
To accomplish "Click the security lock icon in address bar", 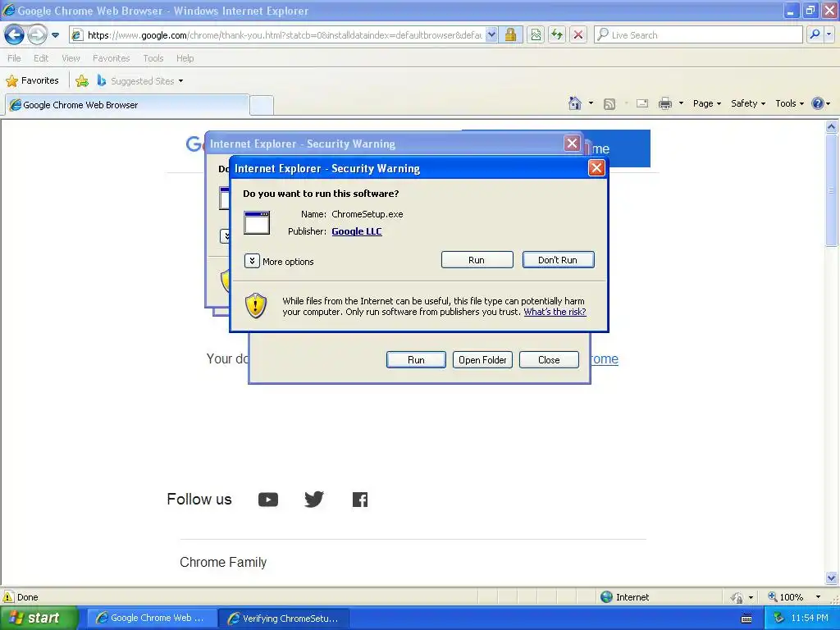I will pyautogui.click(x=510, y=34).
